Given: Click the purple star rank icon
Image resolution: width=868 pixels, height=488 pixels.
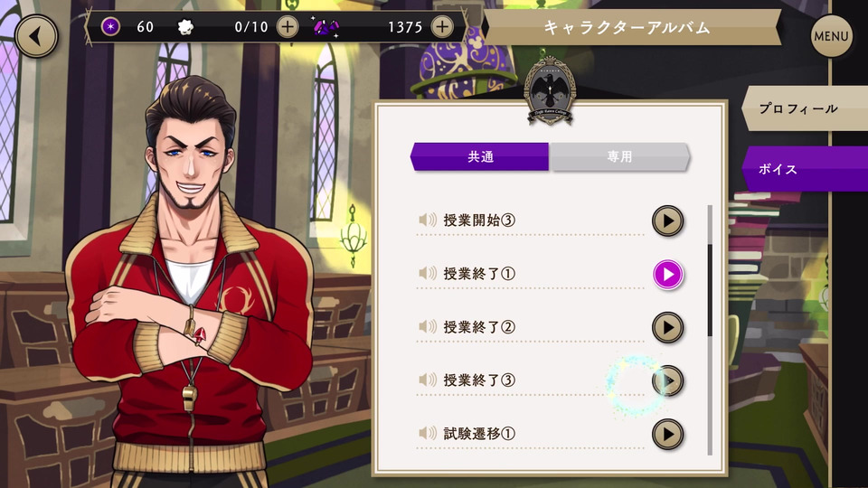Looking at the screenshot, I should (x=110, y=26).
